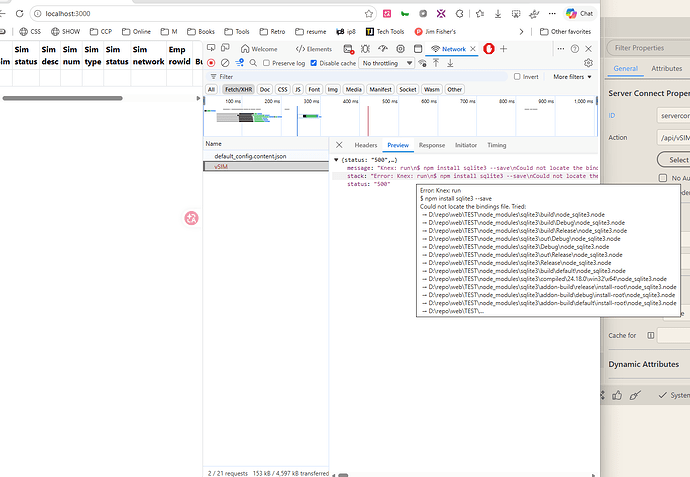Tick the Invert filter checkbox

(x=517, y=77)
